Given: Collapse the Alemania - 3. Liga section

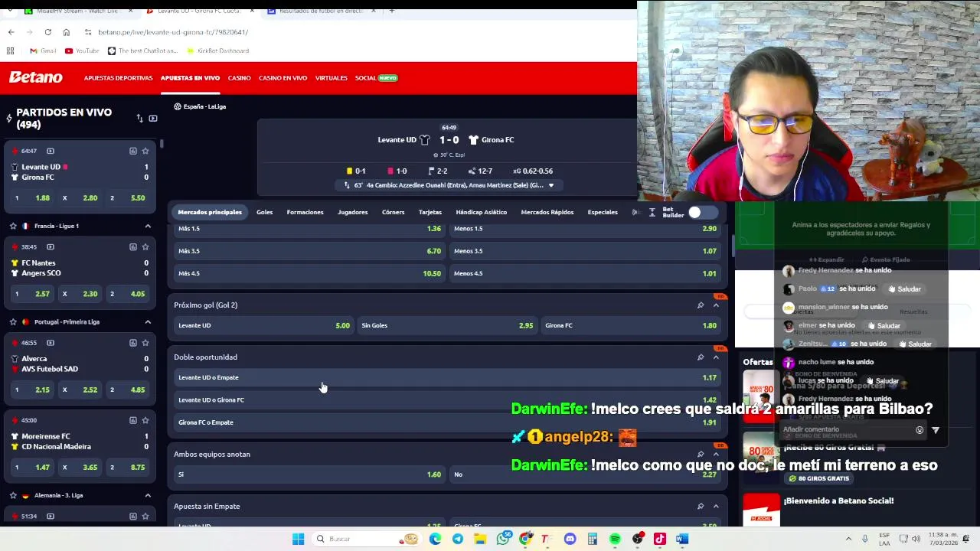Looking at the screenshot, I should click(148, 495).
